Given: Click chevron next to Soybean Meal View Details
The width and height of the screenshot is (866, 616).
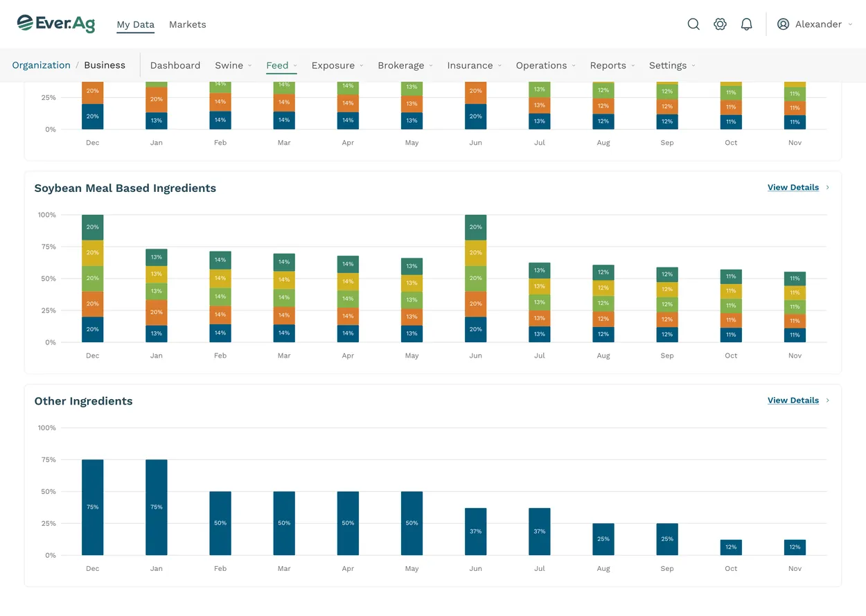Looking at the screenshot, I should (x=828, y=188).
